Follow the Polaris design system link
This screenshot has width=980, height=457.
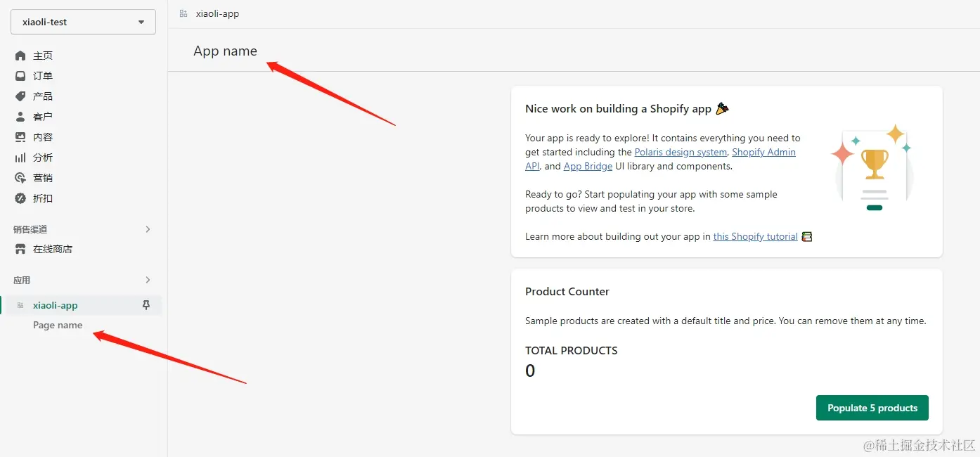click(x=681, y=152)
